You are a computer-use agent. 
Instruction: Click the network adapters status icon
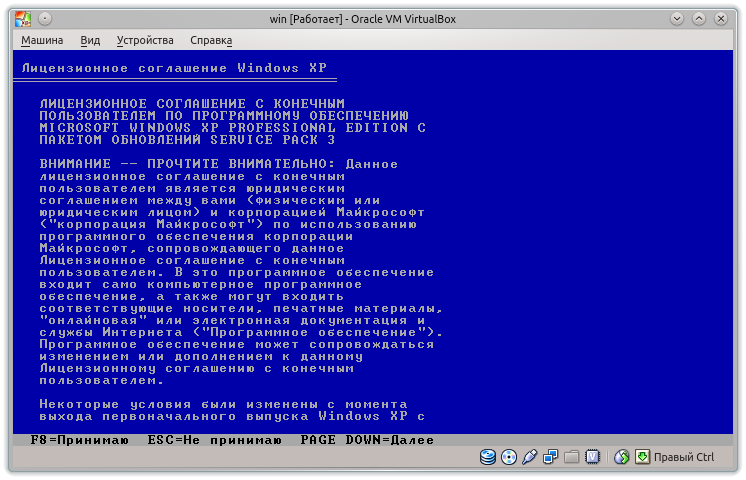[551, 457]
